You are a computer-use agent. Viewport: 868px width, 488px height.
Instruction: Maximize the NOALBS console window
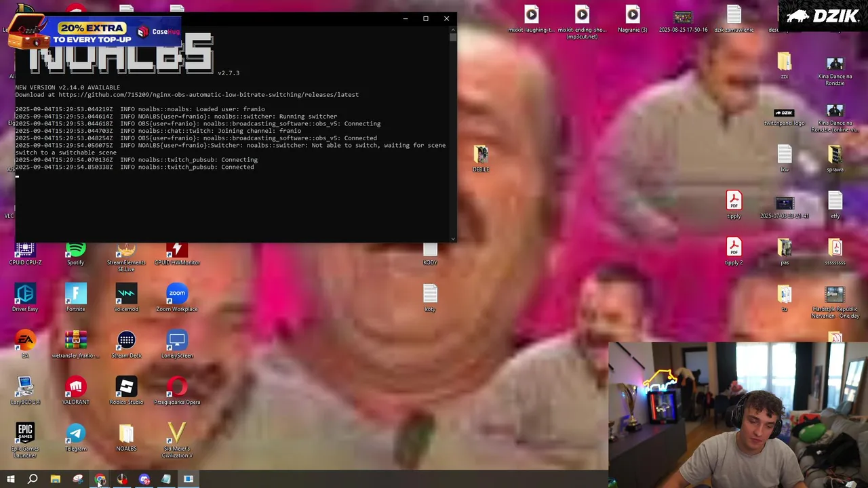click(x=426, y=19)
